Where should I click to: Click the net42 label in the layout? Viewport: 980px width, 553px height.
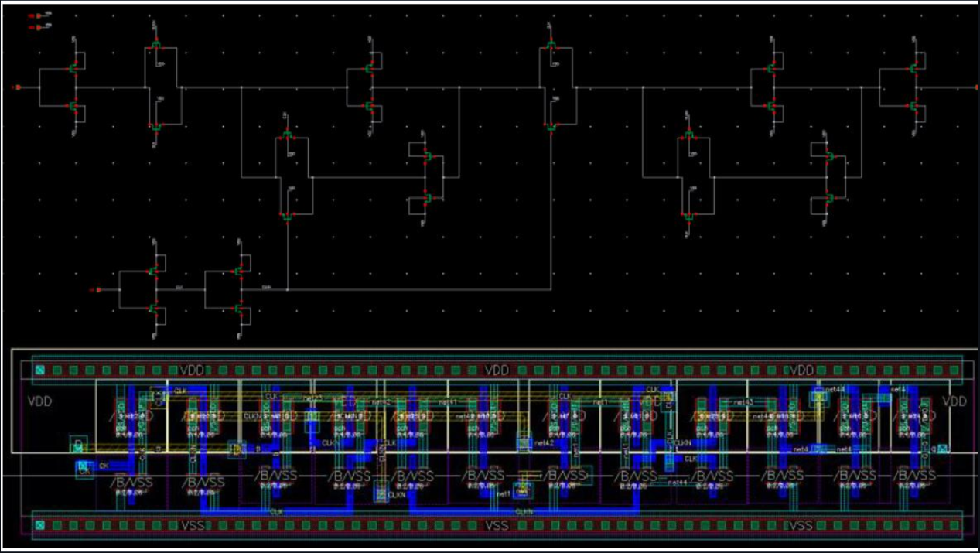tap(543, 444)
